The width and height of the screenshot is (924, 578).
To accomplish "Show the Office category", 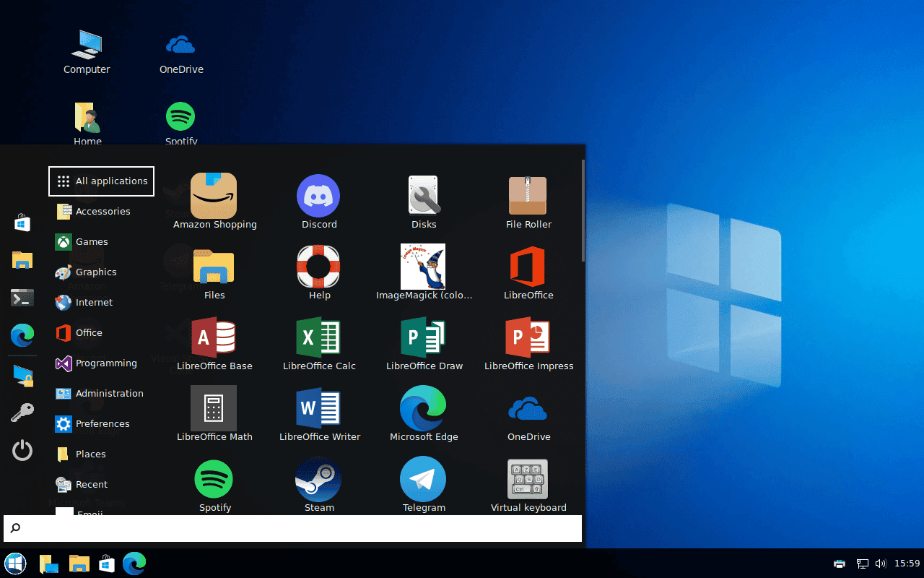I will pyautogui.click(x=101, y=333).
